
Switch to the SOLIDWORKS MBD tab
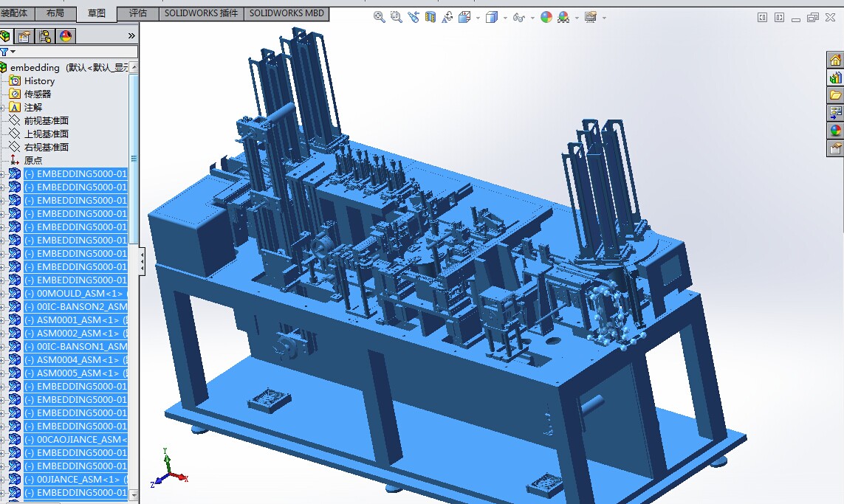[x=286, y=13]
